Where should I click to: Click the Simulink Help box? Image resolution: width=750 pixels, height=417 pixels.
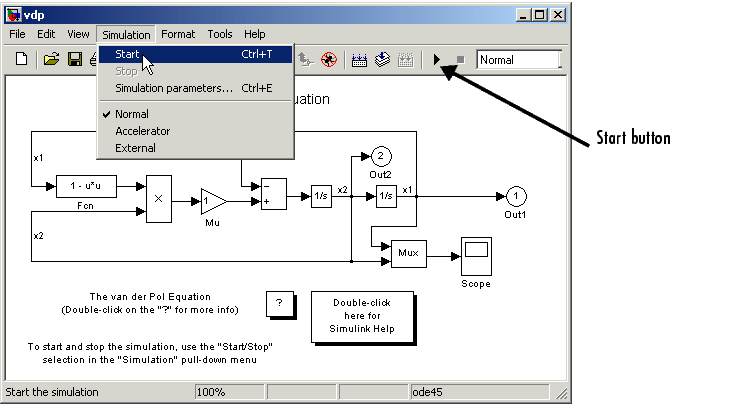[x=361, y=315]
